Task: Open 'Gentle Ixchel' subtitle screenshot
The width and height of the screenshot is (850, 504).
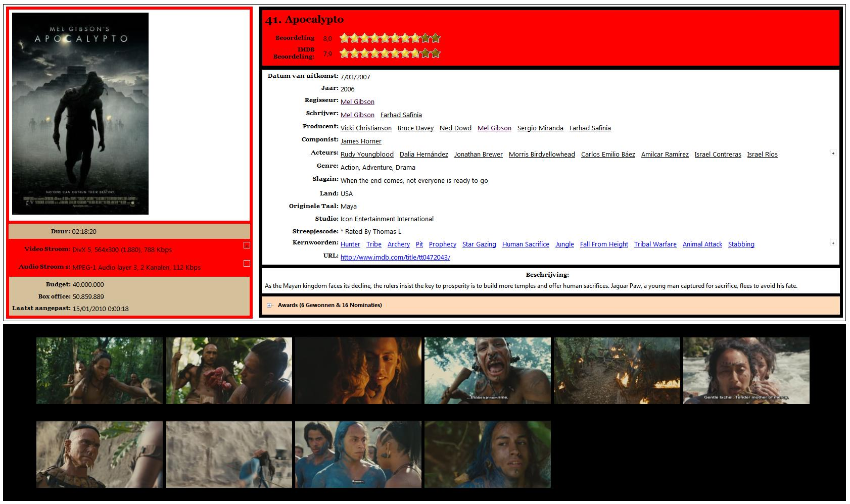Action: tap(746, 371)
